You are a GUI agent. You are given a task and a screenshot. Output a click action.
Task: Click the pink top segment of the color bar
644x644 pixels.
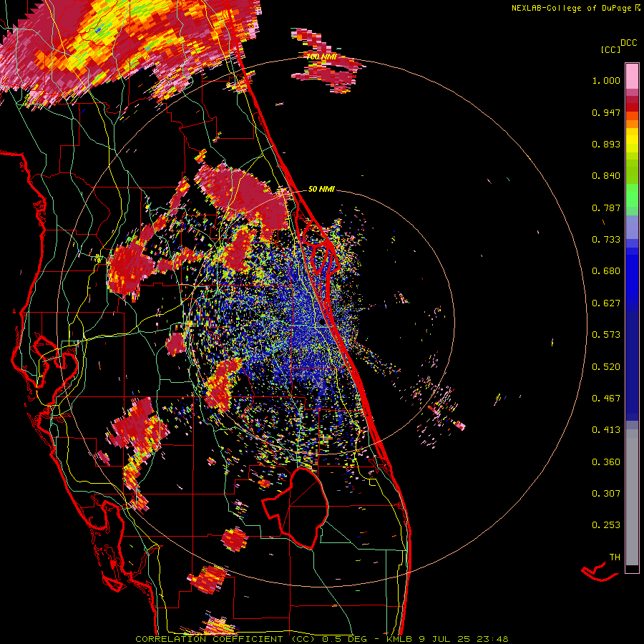click(x=632, y=77)
